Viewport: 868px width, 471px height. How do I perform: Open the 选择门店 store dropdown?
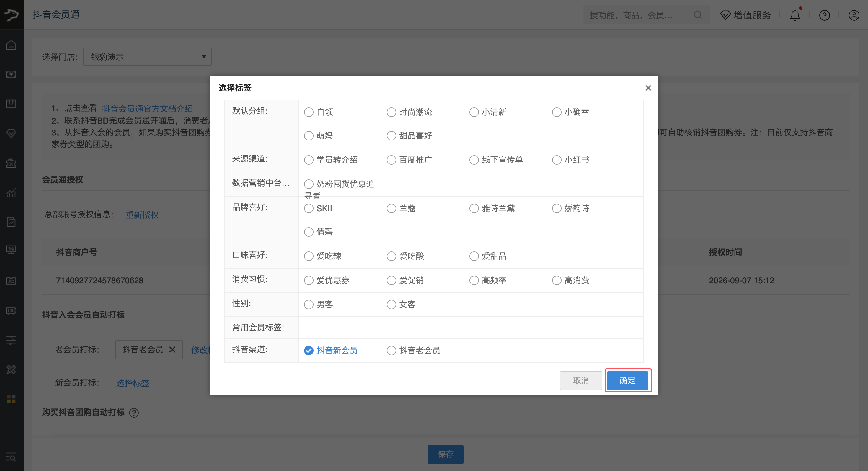(148, 57)
